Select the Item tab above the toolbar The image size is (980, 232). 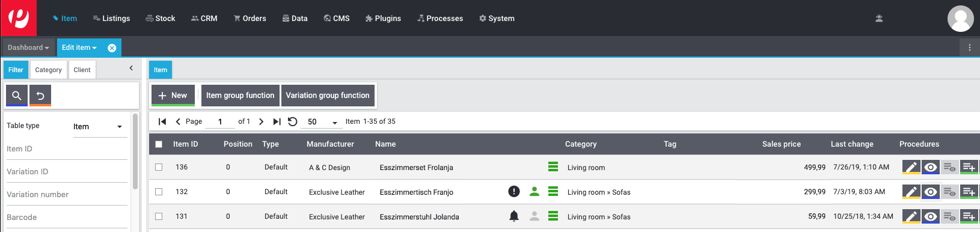point(161,70)
